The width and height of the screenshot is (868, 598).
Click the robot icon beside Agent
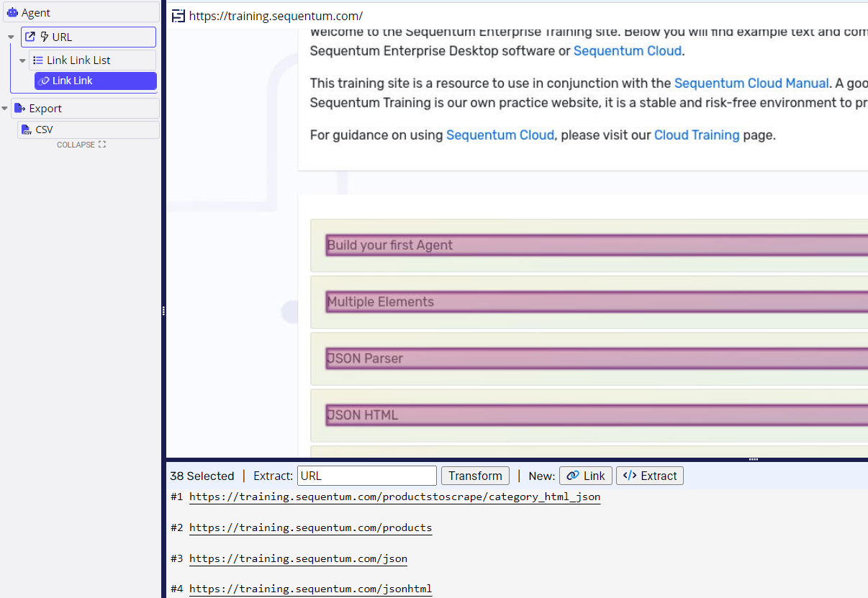coord(12,13)
